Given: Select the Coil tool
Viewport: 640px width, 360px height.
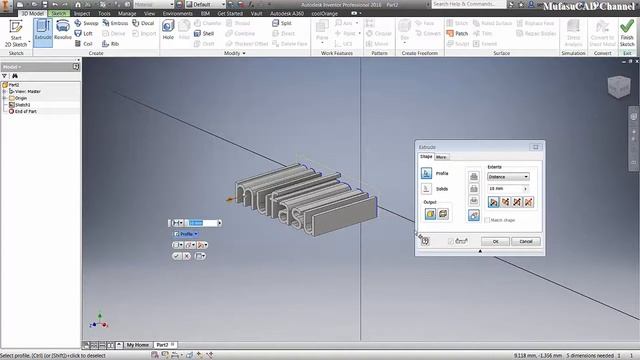Looking at the screenshot, I should coord(84,44).
